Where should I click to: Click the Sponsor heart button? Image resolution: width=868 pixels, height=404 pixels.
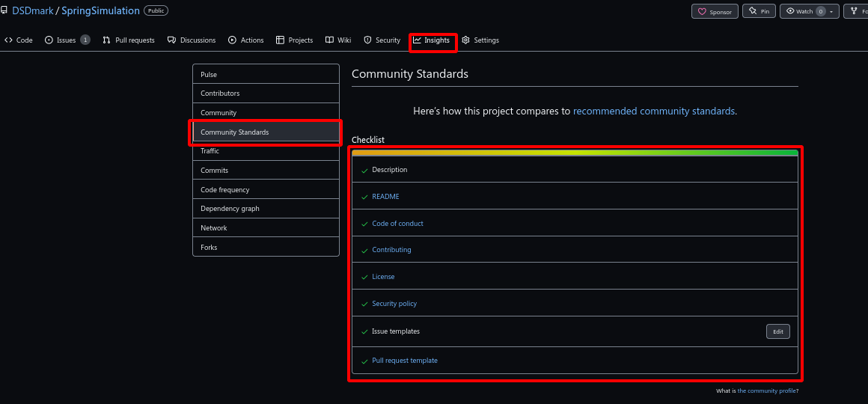[715, 11]
